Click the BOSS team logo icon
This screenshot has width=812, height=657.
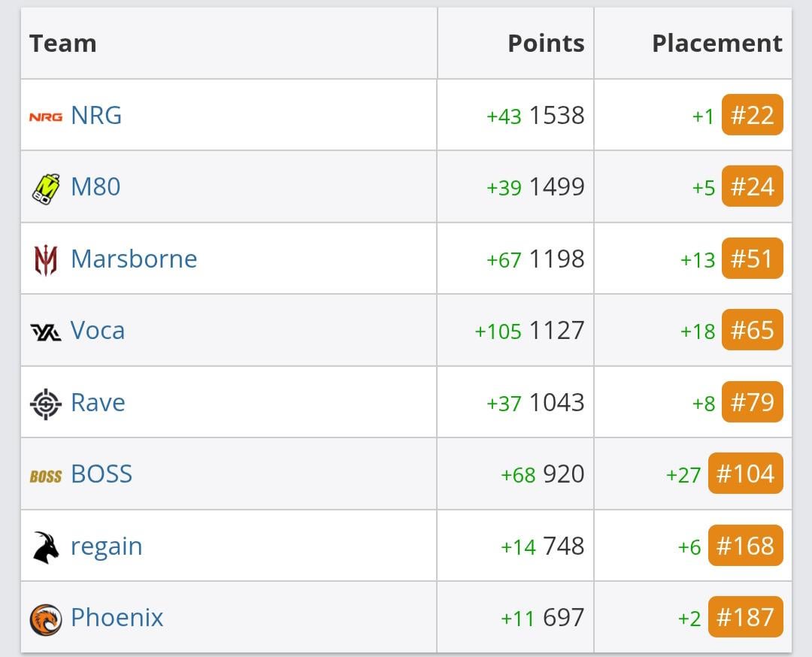point(45,476)
